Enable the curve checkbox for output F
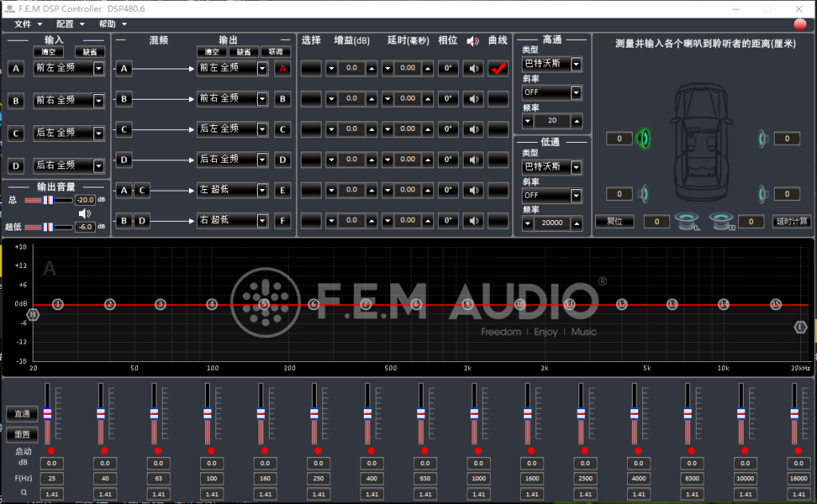Image resolution: width=817 pixels, height=504 pixels. point(498,221)
